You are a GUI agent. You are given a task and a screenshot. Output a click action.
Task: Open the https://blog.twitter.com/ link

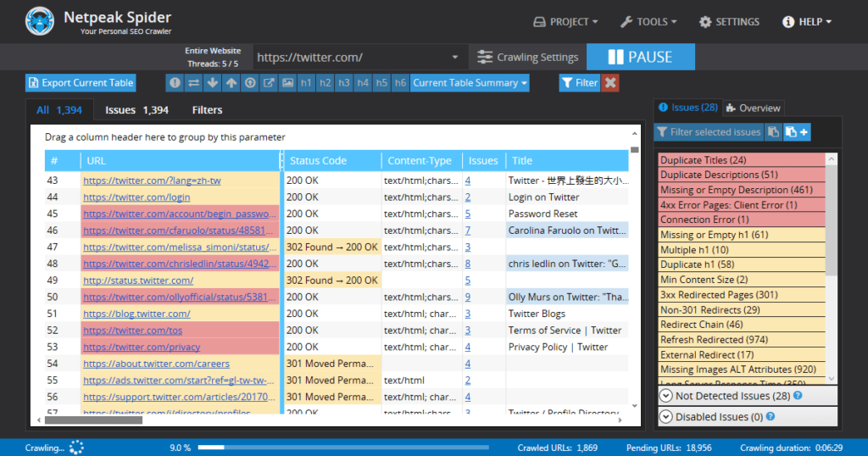coord(136,314)
